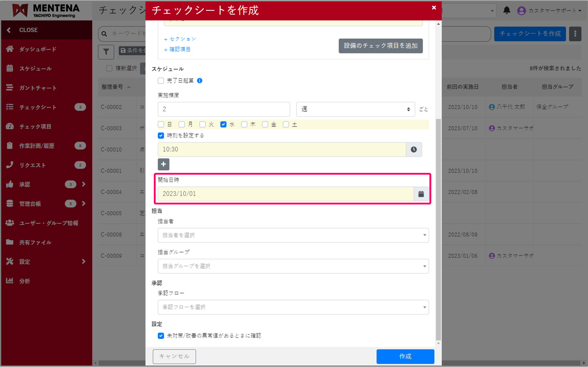Open the 承認フローを選択 dropdown
The height and width of the screenshot is (367, 588).
(x=293, y=307)
